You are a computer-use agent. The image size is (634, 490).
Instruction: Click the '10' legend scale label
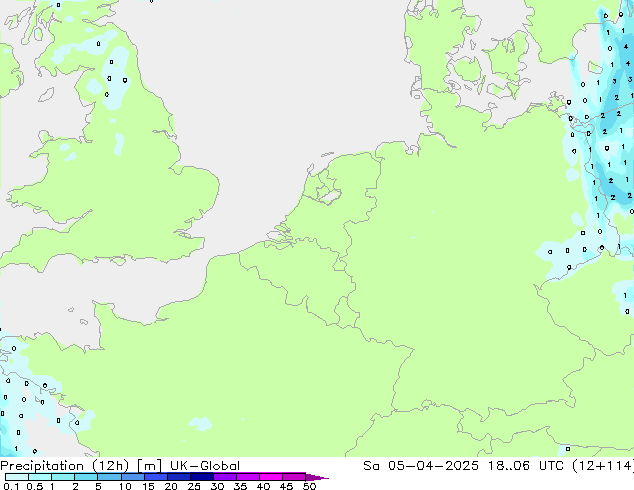click(x=125, y=486)
